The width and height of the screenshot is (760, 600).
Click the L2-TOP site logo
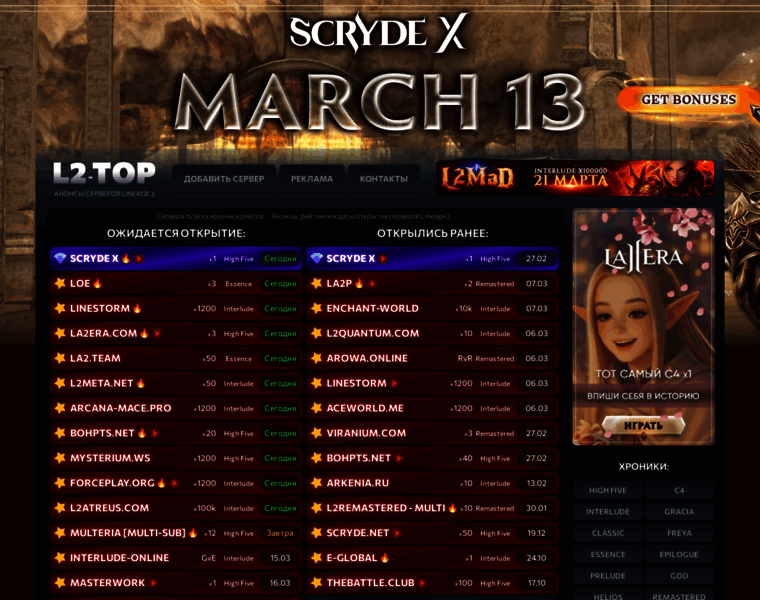(104, 174)
